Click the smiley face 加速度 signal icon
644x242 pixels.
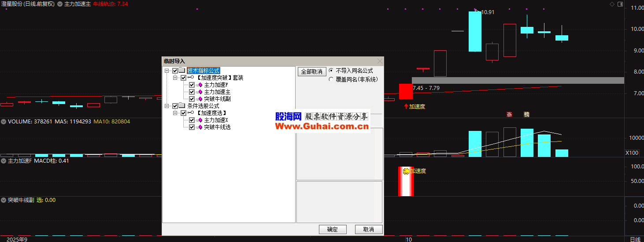[406, 171]
